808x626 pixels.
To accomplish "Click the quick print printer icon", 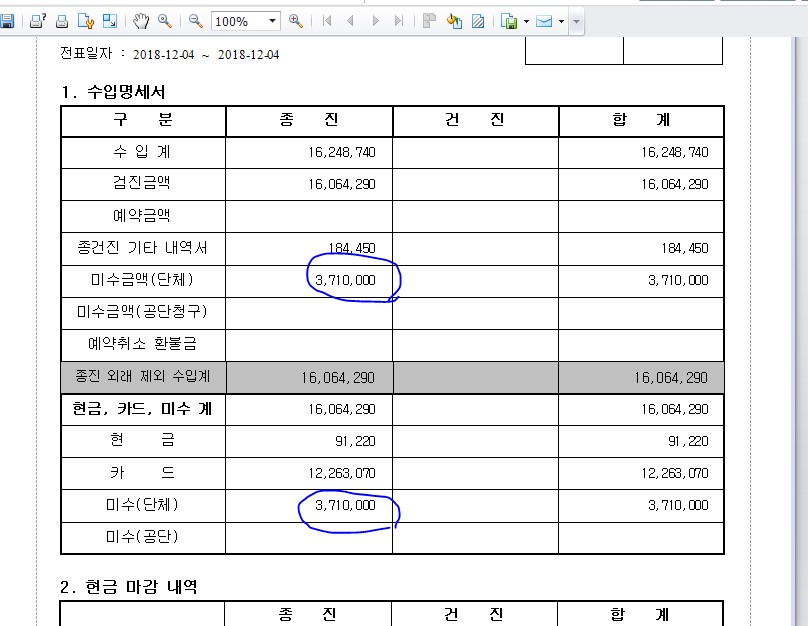I will pos(62,21).
